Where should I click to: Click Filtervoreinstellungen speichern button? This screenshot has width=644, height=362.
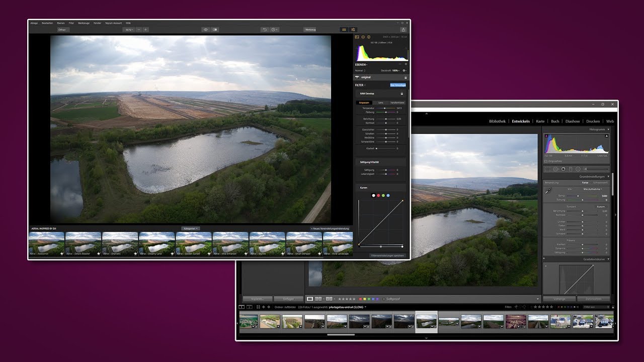click(x=387, y=255)
